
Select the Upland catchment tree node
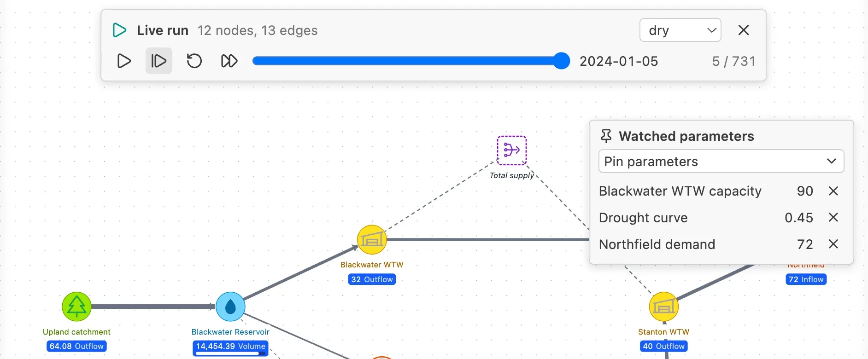pyautogui.click(x=76, y=307)
